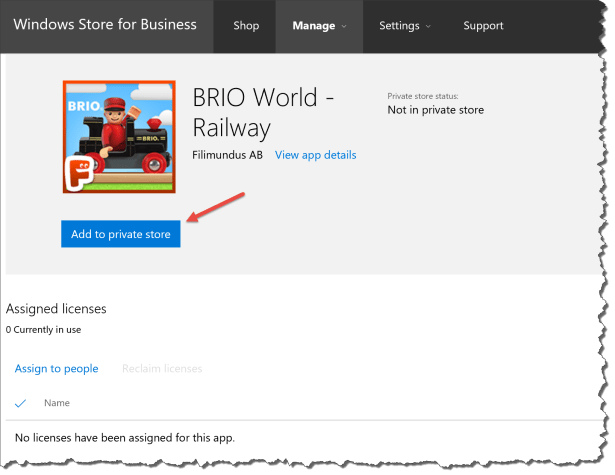Open the Settings menu

[x=400, y=26]
